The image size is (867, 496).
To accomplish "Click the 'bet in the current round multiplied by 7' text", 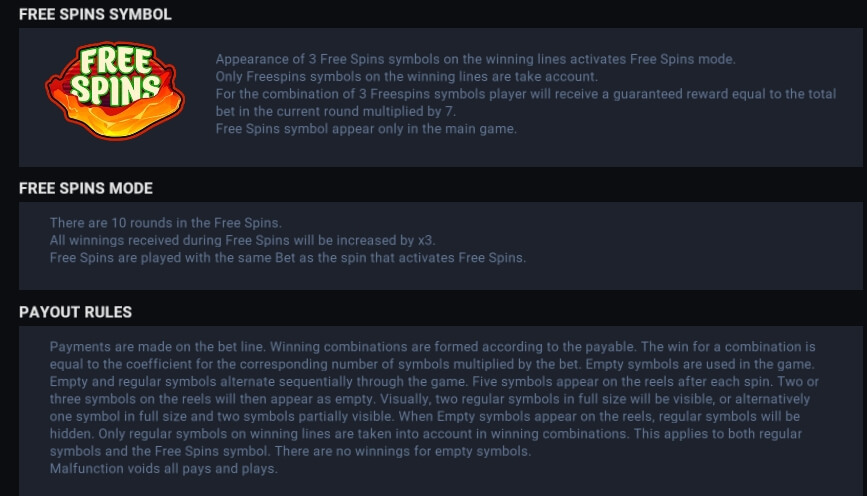I will click(336, 111).
